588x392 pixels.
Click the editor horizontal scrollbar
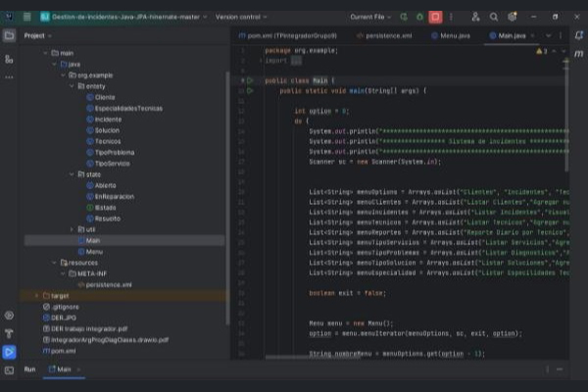coord(313,357)
